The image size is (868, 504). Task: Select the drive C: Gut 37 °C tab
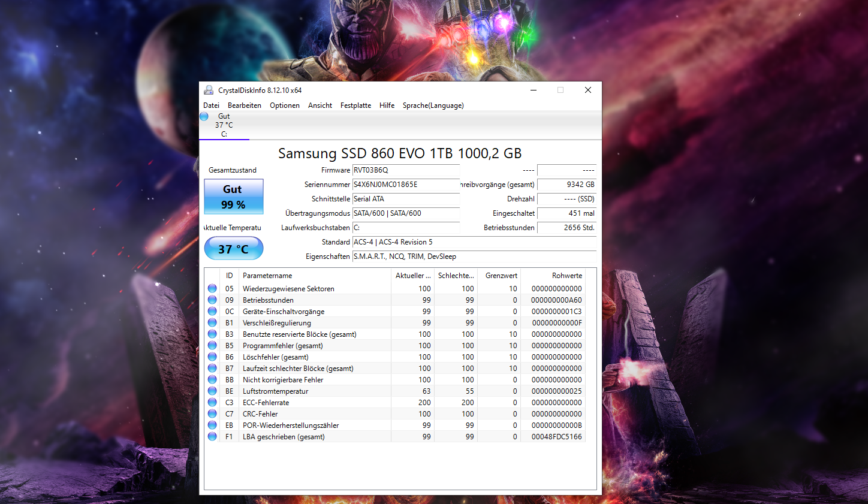click(224, 125)
